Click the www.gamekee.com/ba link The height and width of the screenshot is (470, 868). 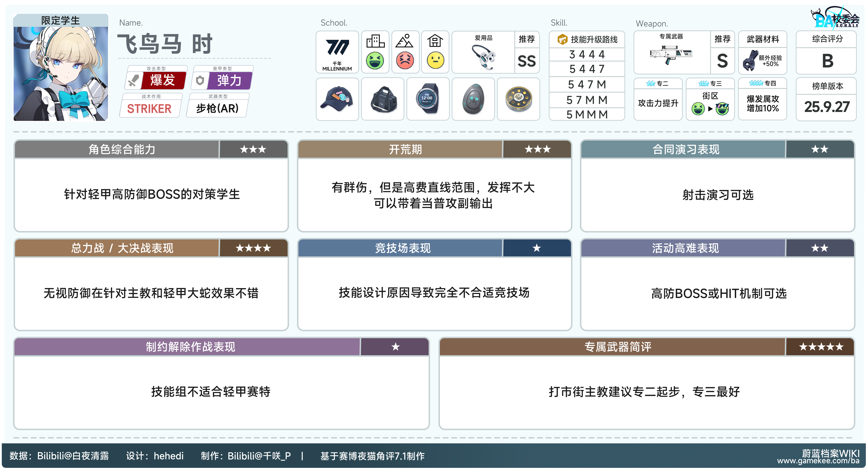[818, 461]
